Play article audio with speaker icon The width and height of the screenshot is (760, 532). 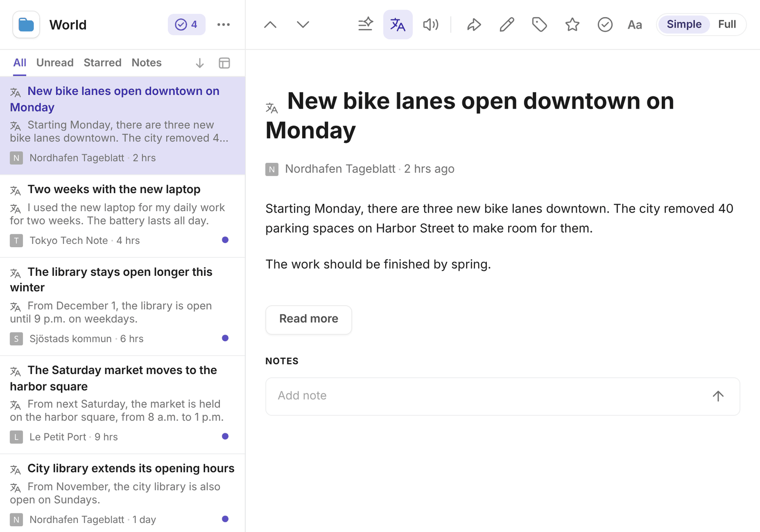pos(430,25)
